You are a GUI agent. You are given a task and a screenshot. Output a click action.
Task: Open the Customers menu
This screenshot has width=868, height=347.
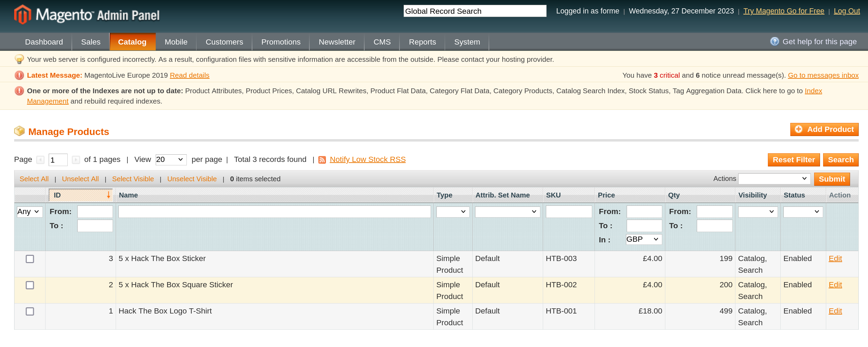pyautogui.click(x=224, y=42)
